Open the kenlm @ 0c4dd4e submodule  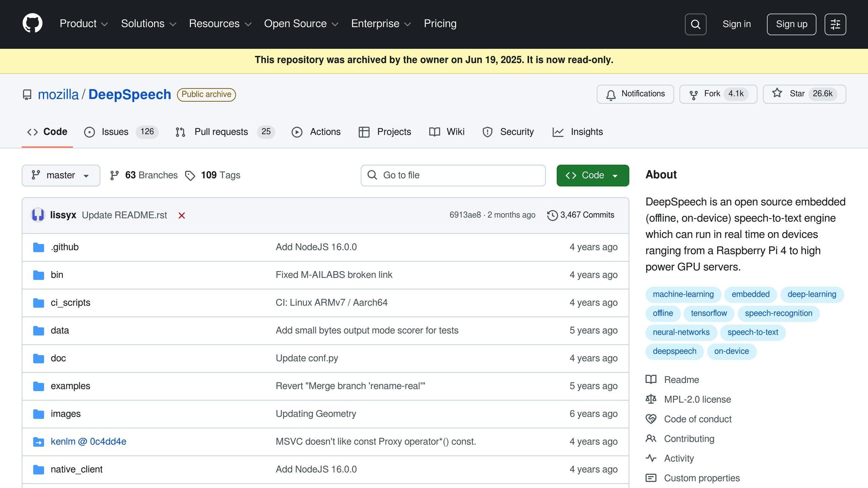click(89, 442)
